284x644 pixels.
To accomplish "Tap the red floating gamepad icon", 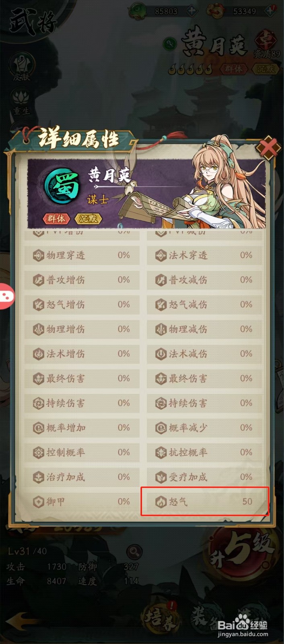I will 7,297.
